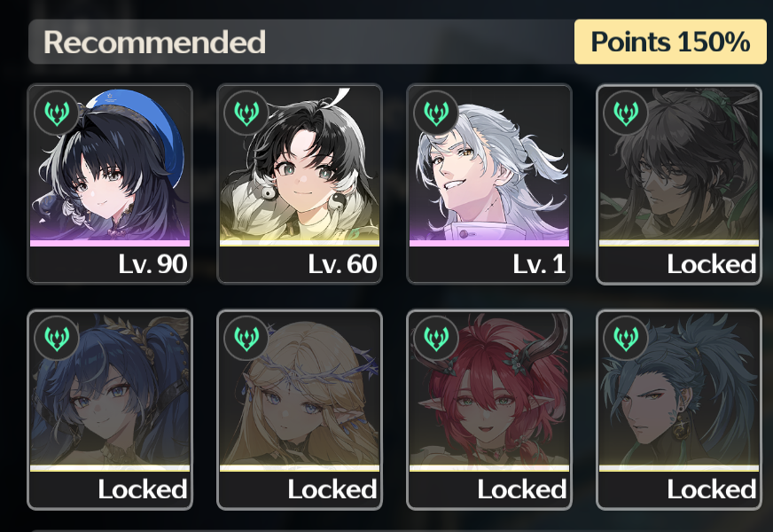
Task: Click the element icon on the locked green-haired character
Action: coord(626,113)
